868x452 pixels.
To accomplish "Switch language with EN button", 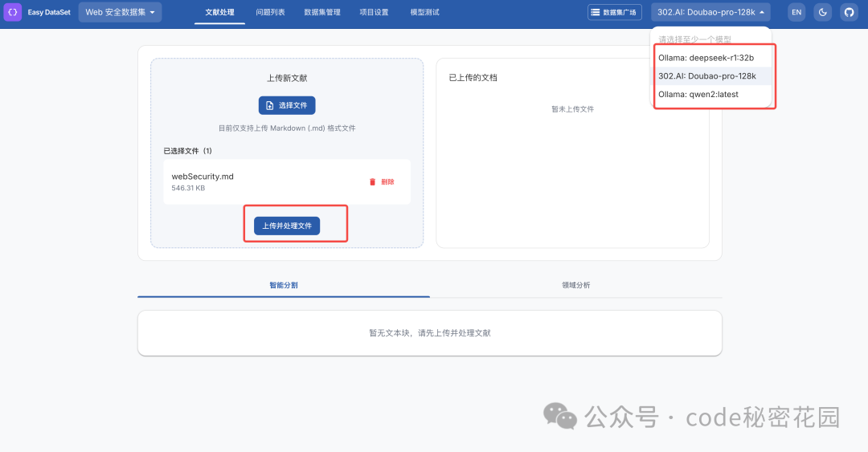I will [x=796, y=12].
